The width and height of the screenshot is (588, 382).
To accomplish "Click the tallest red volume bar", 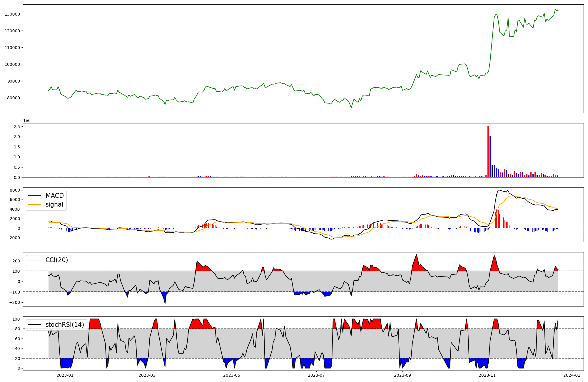I will 488,151.
